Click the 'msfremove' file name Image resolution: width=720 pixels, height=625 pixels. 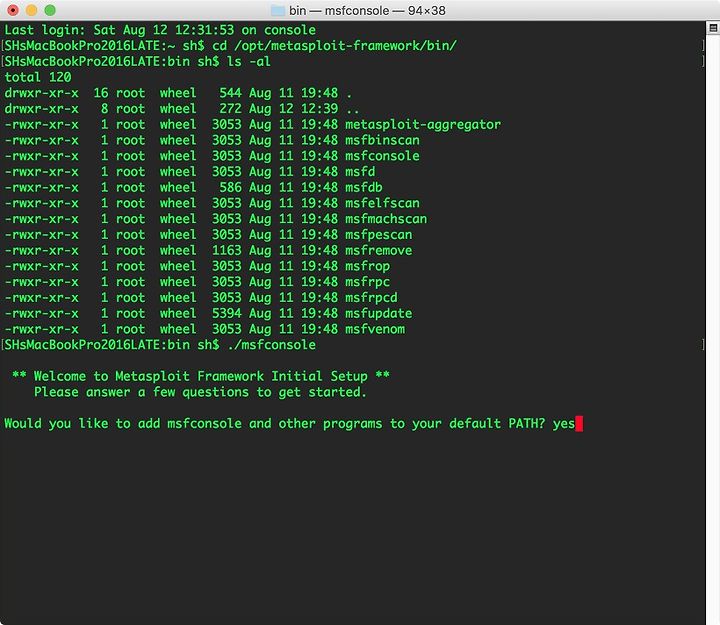click(x=378, y=250)
